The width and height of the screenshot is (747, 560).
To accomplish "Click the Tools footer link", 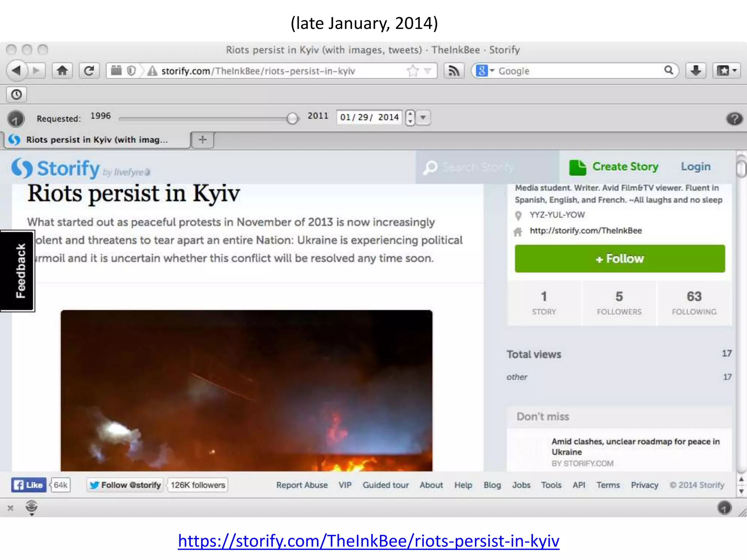I will coord(551,485).
